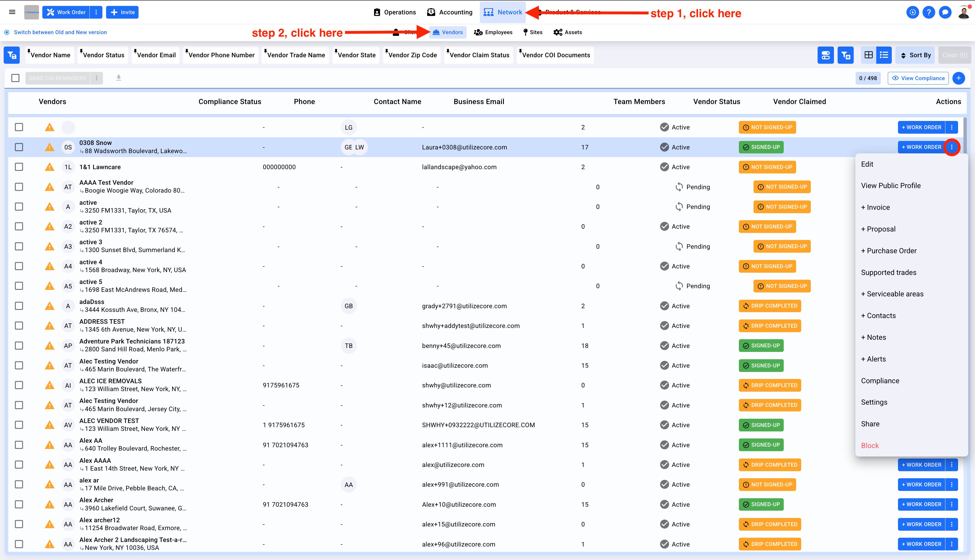Click the View Compliance button

[x=918, y=78]
